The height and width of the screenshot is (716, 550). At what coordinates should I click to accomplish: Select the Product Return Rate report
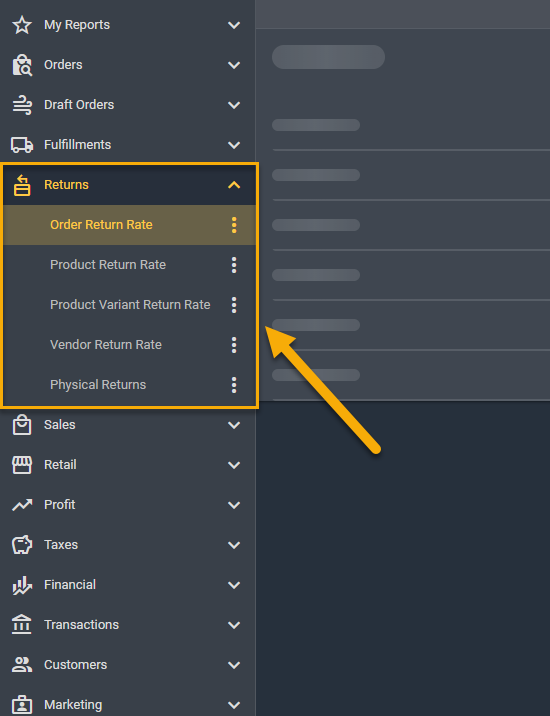click(x=108, y=265)
